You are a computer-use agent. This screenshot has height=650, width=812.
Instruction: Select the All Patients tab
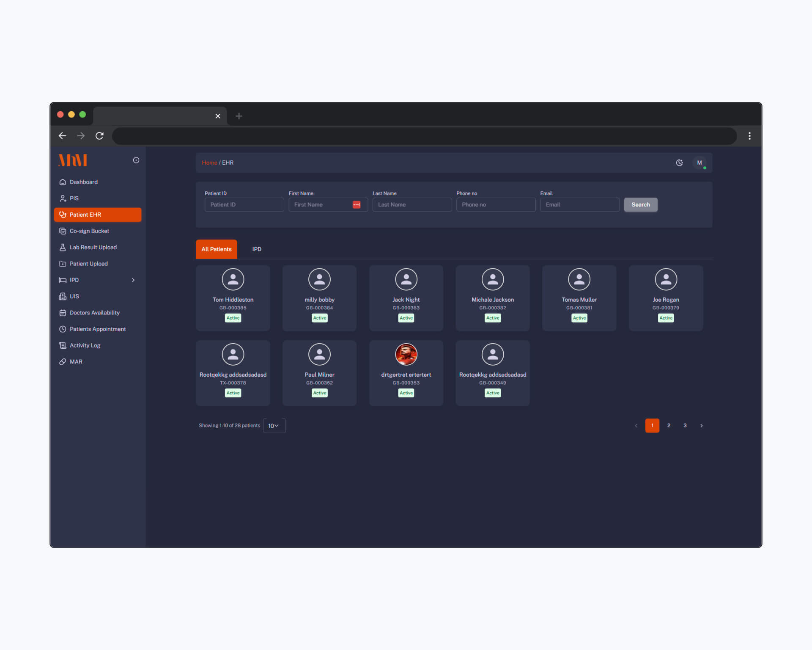click(x=216, y=249)
